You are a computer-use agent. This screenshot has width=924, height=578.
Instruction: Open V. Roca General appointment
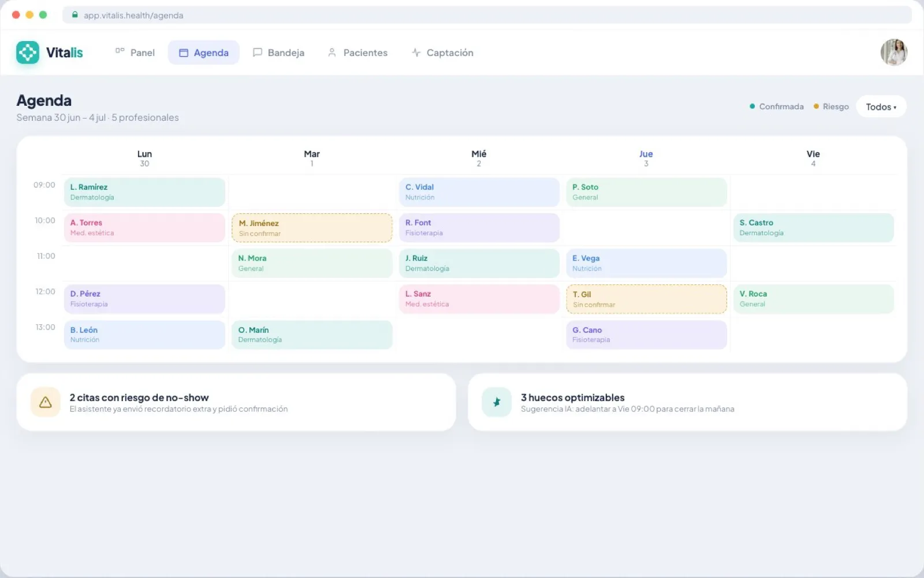click(x=814, y=299)
